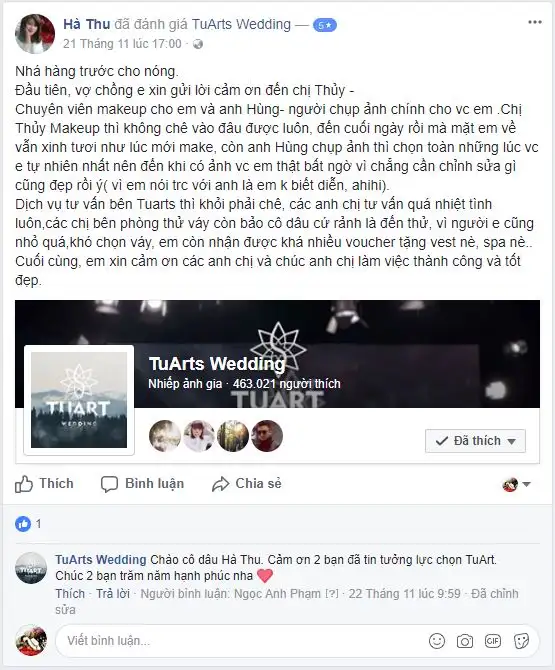Open the TuArt Wedding page logo thumbnail

[79, 400]
